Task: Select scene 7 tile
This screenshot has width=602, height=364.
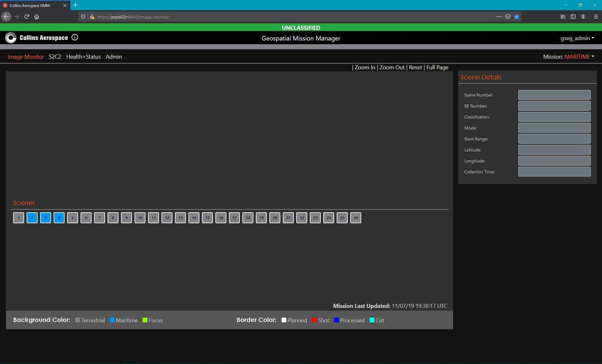Action: tap(99, 218)
